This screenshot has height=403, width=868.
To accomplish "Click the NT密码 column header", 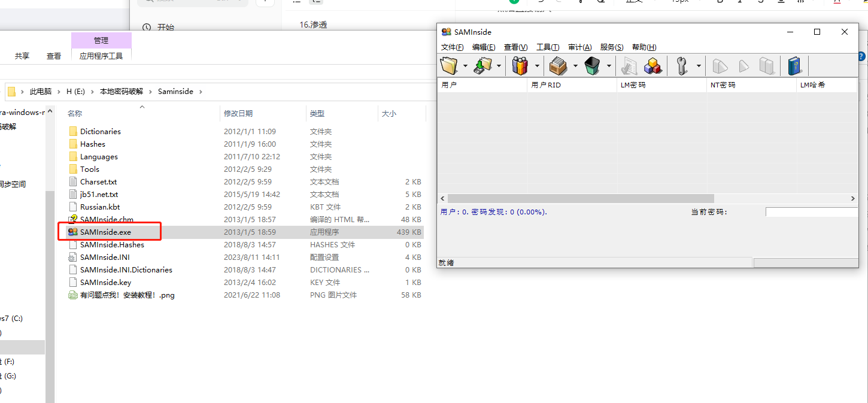I will click(751, 85).
